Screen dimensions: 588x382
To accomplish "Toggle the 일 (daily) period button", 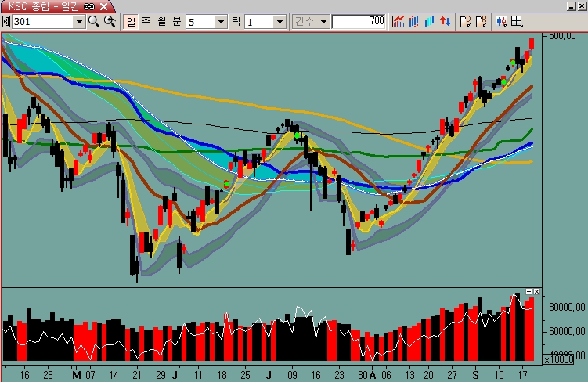I will [130, 22].
